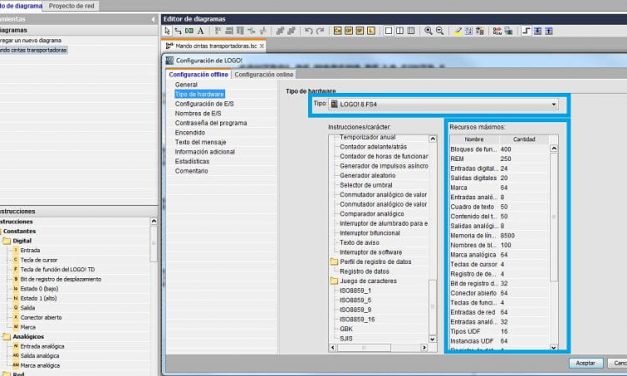Select Tecla de cursor constant
The height and width of the screenshot is (376, 627).
39,260
